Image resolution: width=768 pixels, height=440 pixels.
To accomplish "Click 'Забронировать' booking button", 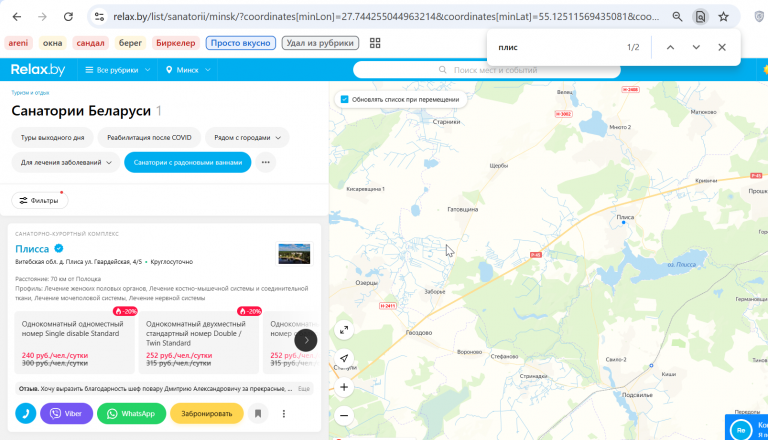I will [207, 414].
